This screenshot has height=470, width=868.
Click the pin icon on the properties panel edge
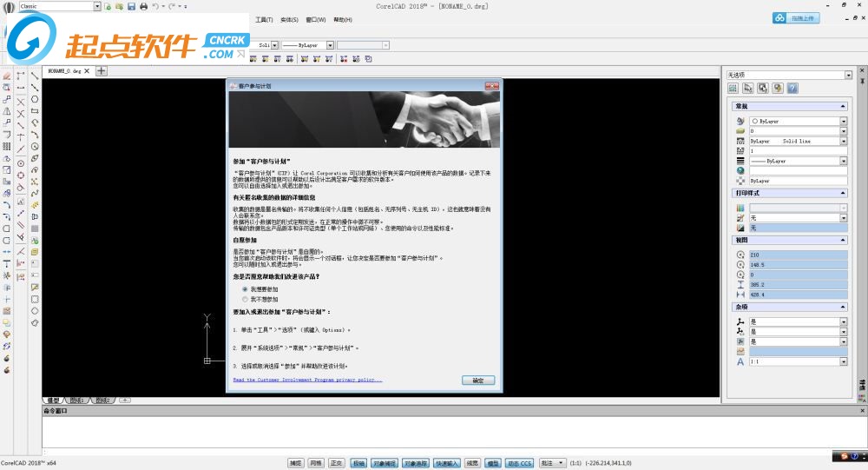(x=862, y=82)
